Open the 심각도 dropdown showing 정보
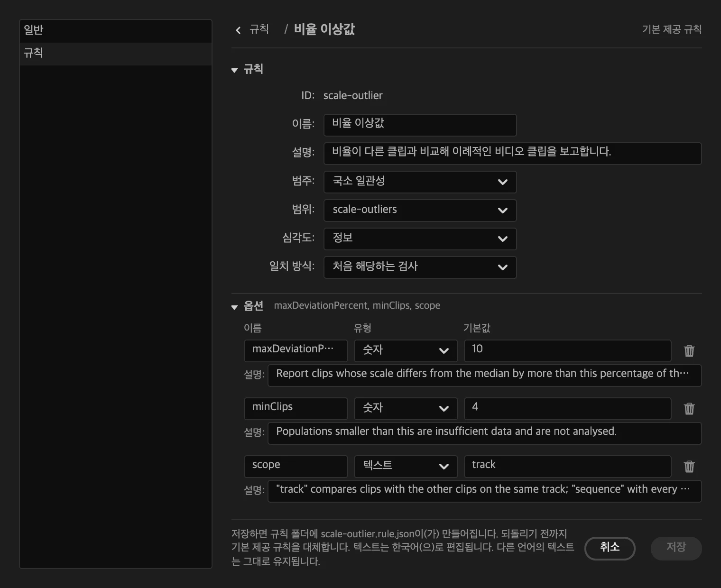Screen dimensions: 721x588 click(420, 239)
